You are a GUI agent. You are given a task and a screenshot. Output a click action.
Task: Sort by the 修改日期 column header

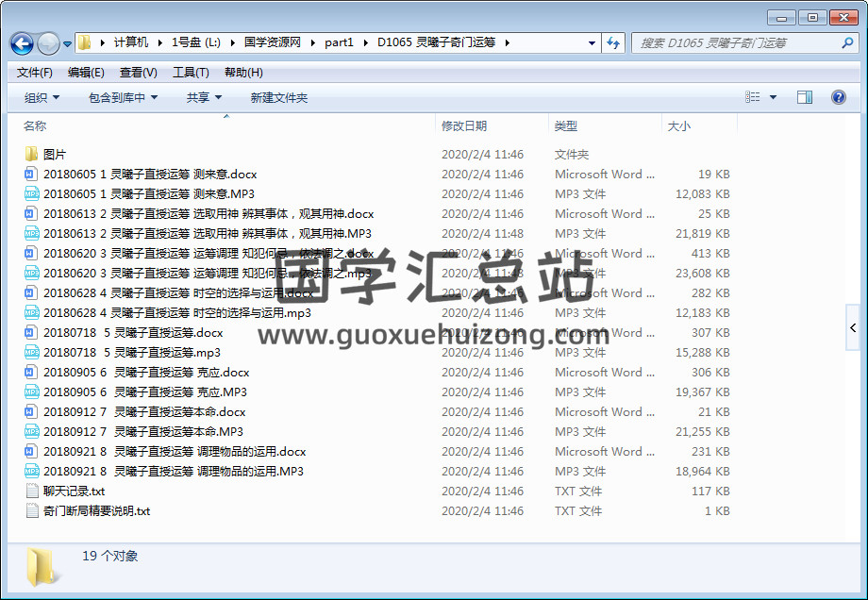(x=464, y=126)
